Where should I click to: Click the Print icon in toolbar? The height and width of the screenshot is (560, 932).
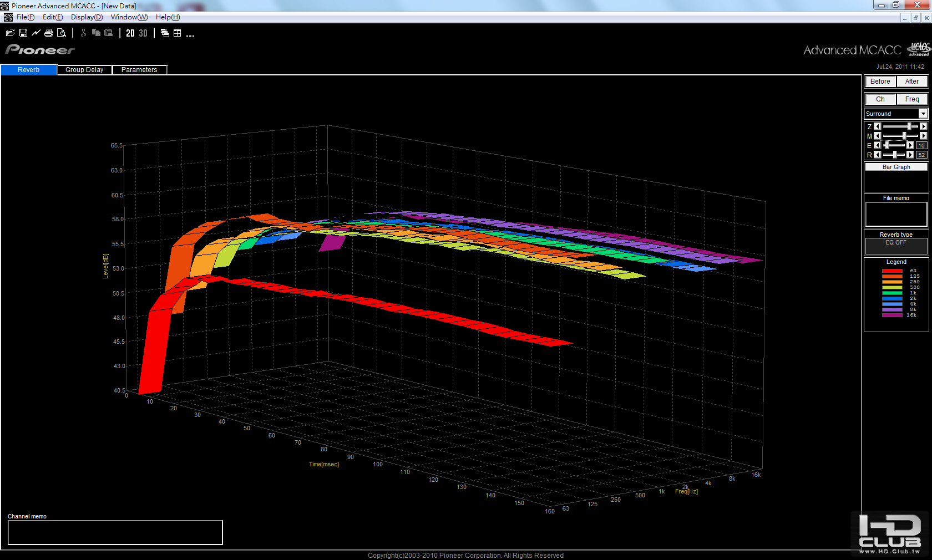(49, 33)
